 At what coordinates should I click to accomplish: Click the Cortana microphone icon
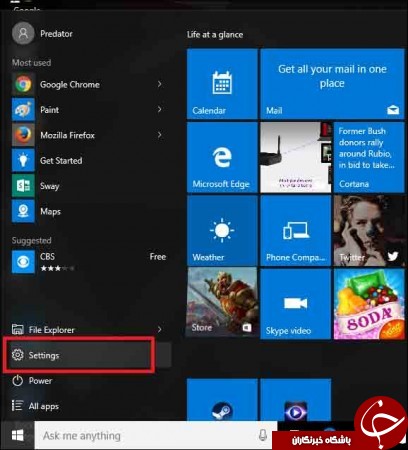pyautogui.click(x=263, y=435)
